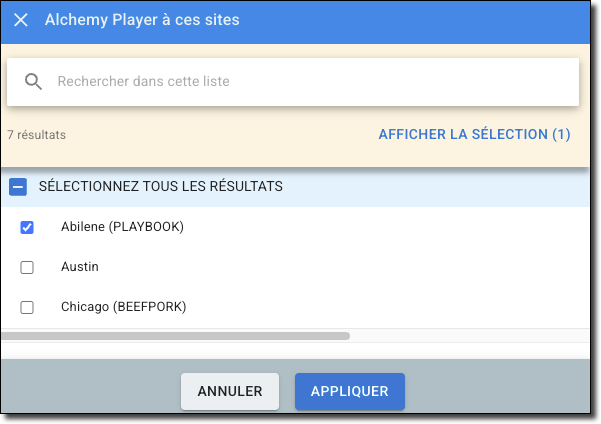Focus the 'Rechercher dans cette liste' field
Viewport: 601px width, 424px height.
point(293,82)
